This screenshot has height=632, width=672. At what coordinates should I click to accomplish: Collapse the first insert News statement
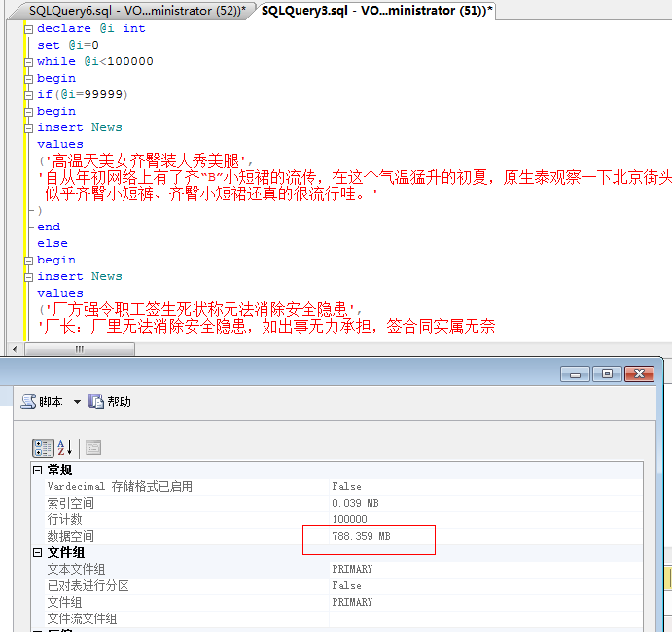coord(29,128)
